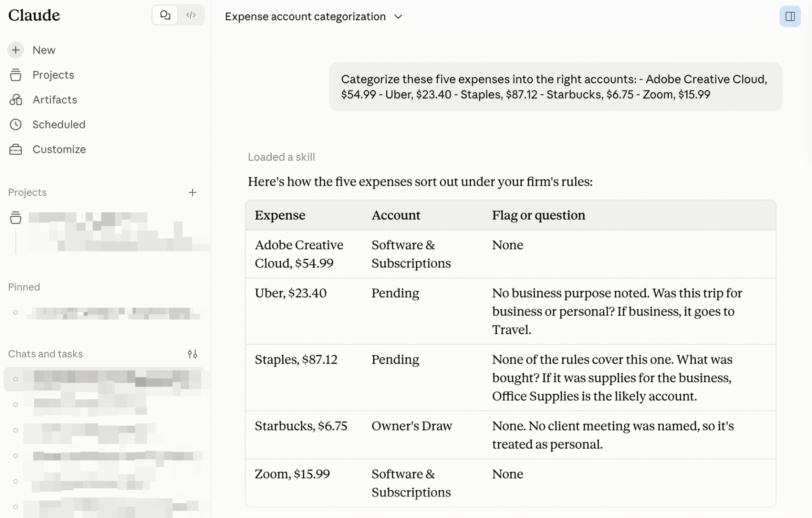
Task: Open Projects in sidebar navigation
Action: pyautogui.click(x=53, y=75)
